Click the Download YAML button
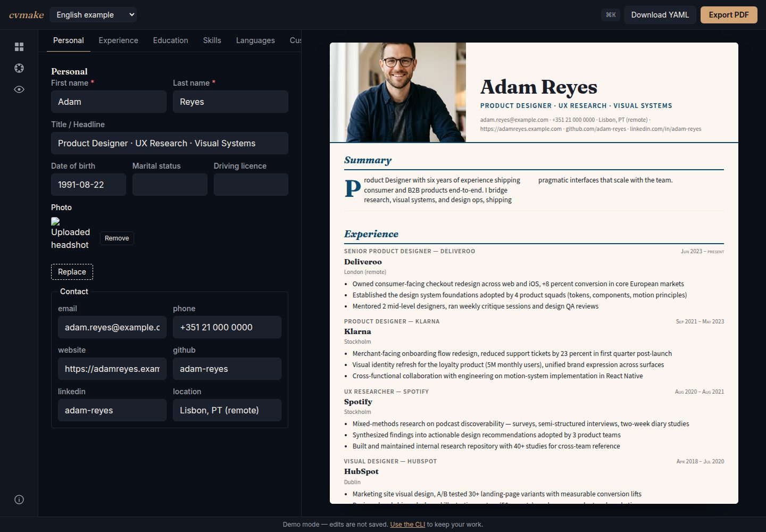Viewport: 766px width, 532px height. tap(660, 15)
